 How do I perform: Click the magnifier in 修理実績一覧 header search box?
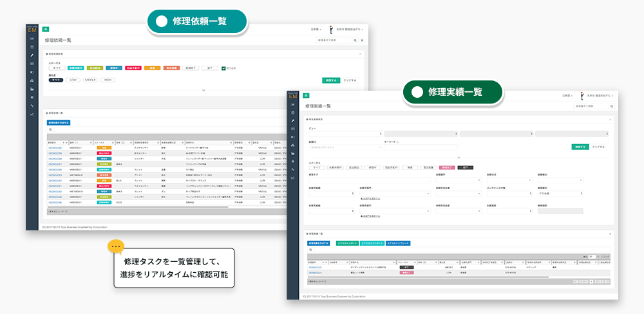click(612, 106)
